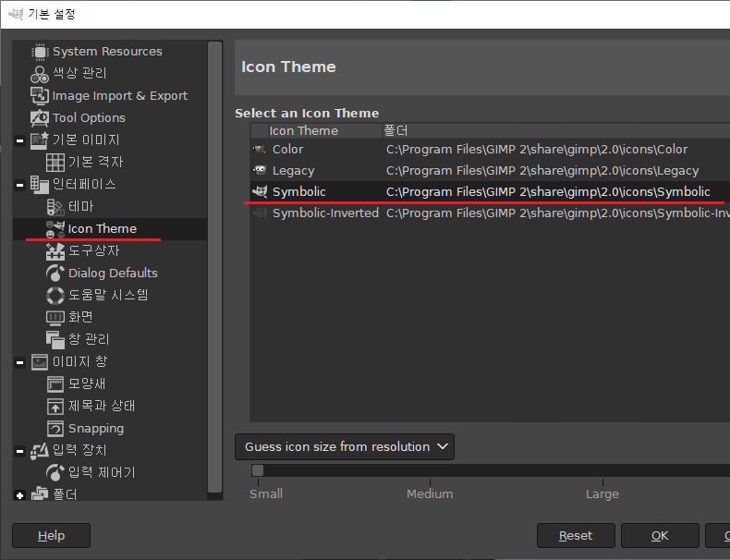Click the icon size slider handle
Viewport: 730px width, 560px height.
[x=258, y=470]
